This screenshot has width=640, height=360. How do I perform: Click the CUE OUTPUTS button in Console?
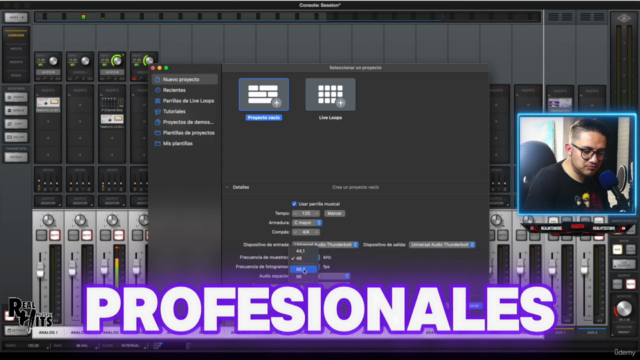624,264
